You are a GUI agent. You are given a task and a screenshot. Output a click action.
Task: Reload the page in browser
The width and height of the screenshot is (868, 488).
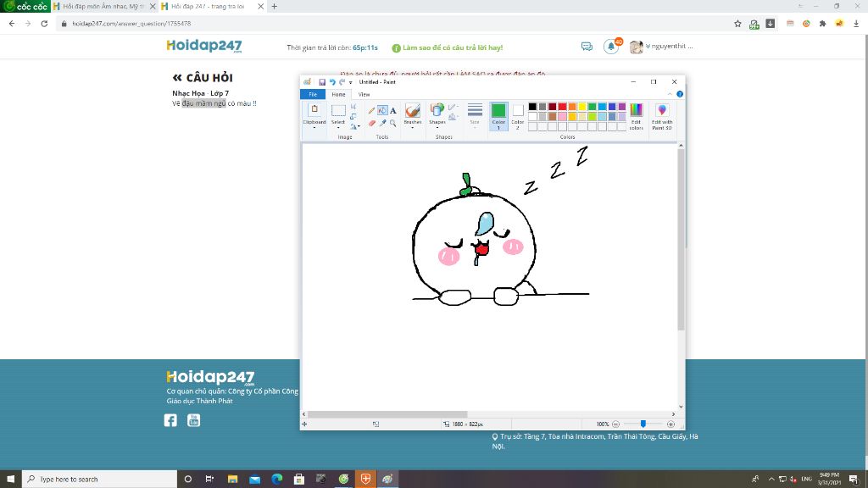[44, 24]
